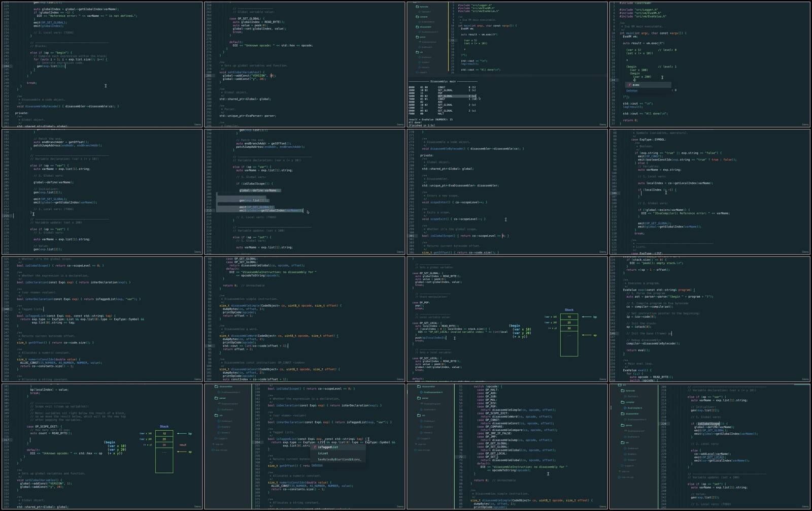Screen dimensions: 812x511
Task: Open the thumbnail with the selected global->define block
Action: tap(304, 191)
